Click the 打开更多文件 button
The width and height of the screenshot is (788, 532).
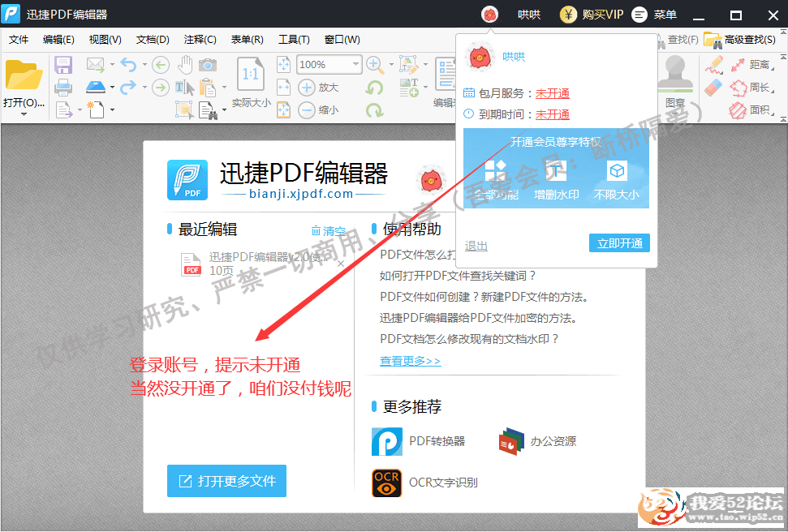226,481
